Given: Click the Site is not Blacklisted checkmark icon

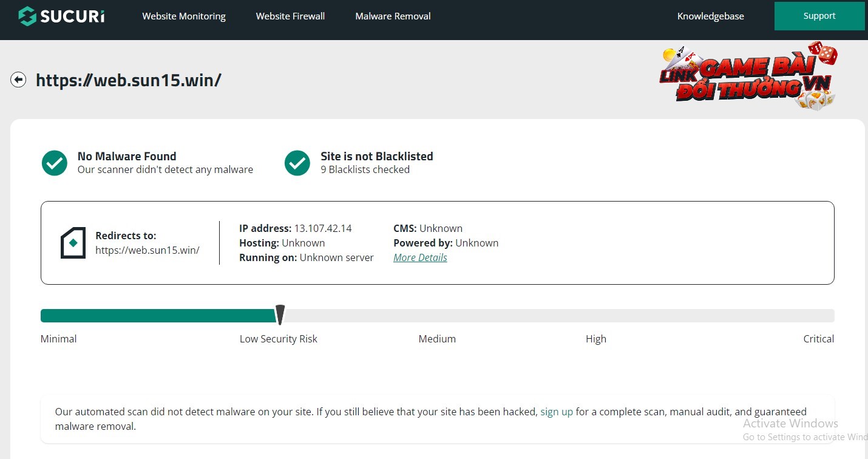Looking at the screenshot, I should click(297, 163).
